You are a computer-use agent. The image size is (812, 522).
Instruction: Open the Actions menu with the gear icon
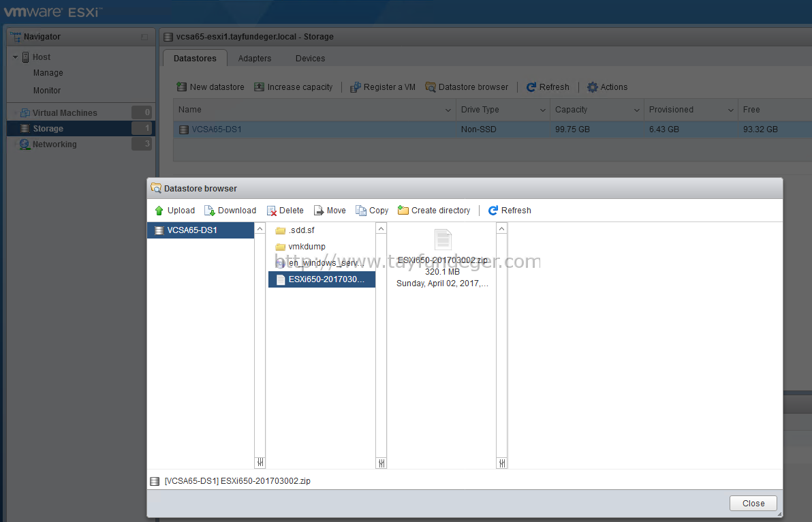pos(608,87)
